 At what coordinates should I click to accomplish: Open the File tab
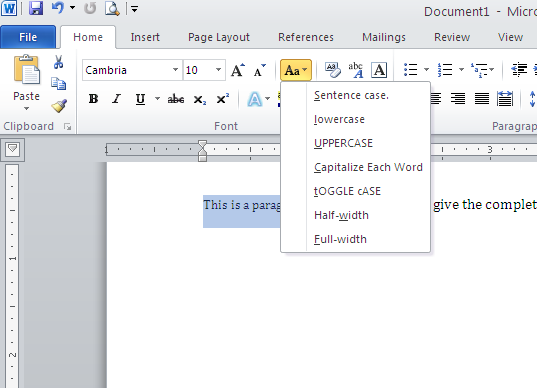click(28, 37)
